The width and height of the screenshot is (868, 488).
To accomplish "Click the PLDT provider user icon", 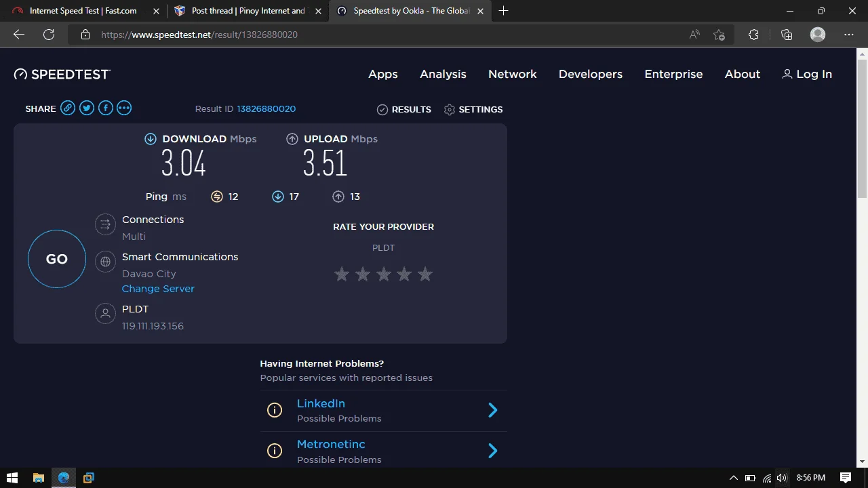I will pyautogui.click(x=105, y=314).
